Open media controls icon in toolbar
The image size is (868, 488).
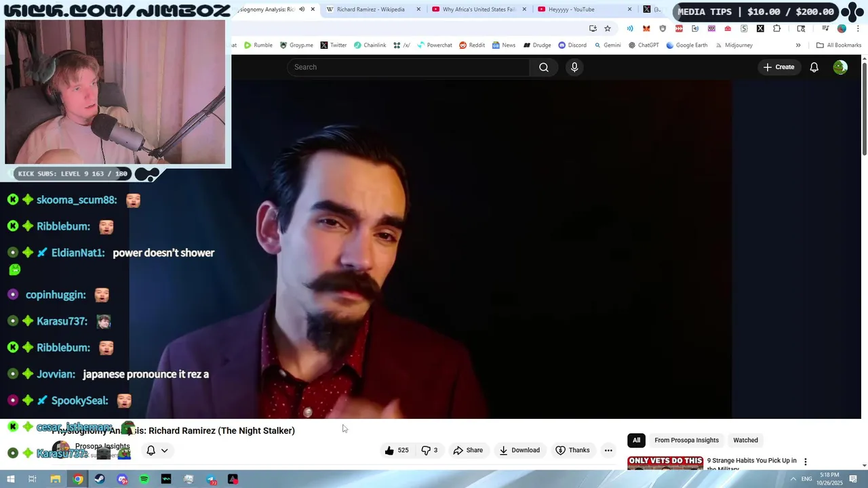(825, 28)
